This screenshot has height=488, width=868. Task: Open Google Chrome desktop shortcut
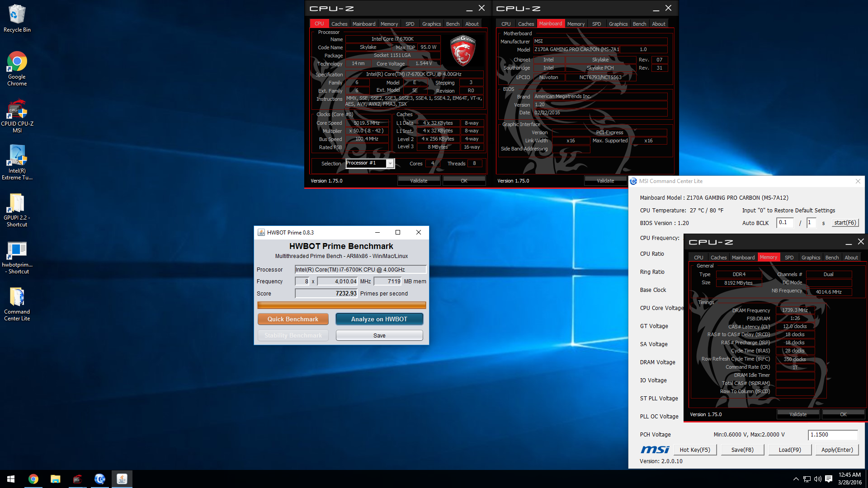17,69
